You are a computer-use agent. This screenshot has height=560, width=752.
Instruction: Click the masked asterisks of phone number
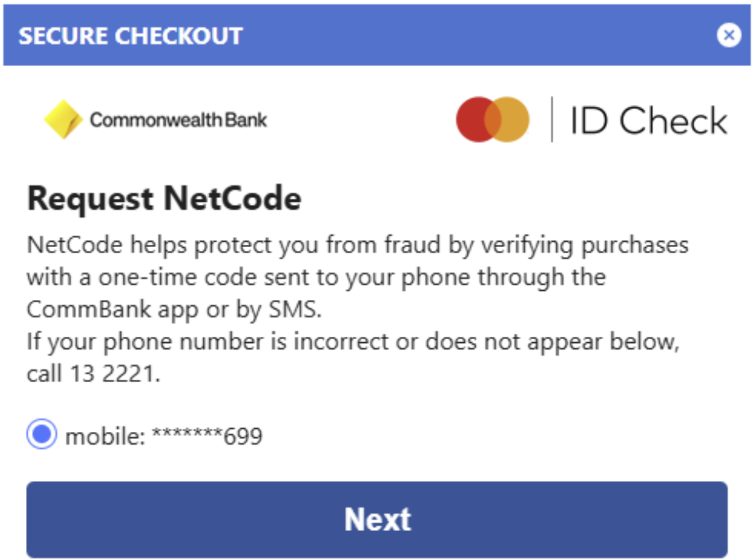[x=187, y=434]
